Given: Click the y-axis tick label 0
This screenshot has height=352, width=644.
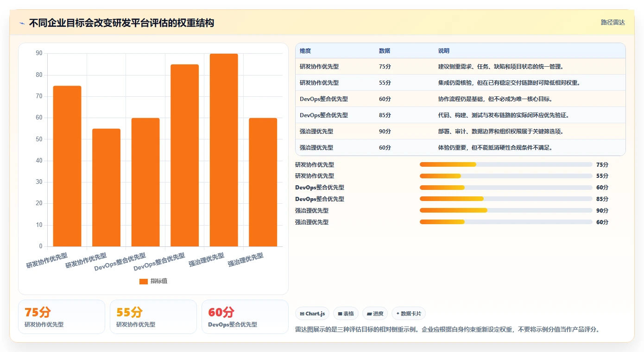Looking at the screenshot, I should click(41, 246).
